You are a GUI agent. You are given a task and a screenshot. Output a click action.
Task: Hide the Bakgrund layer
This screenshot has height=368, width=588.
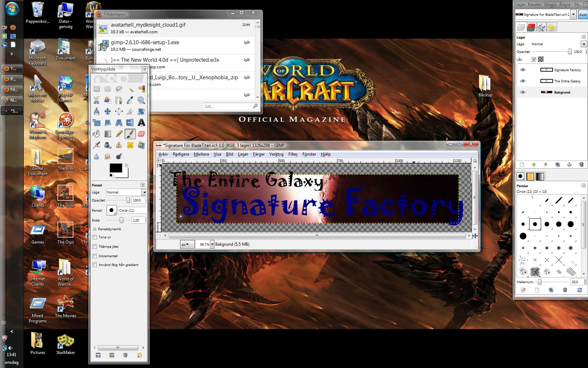point(523,92)
